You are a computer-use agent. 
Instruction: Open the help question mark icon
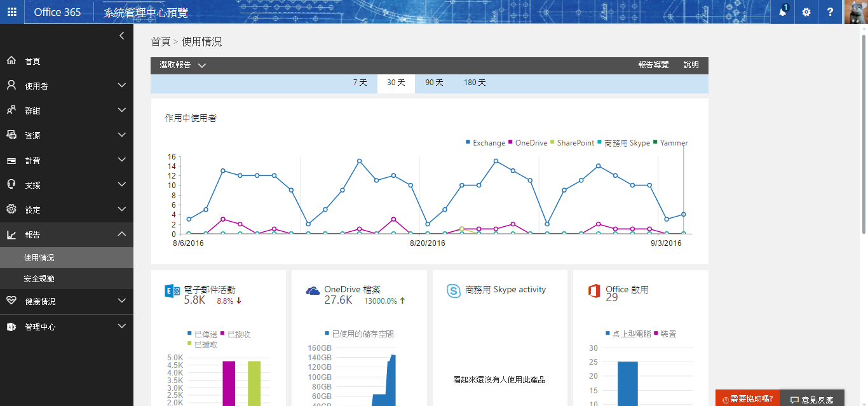point(830,12)
